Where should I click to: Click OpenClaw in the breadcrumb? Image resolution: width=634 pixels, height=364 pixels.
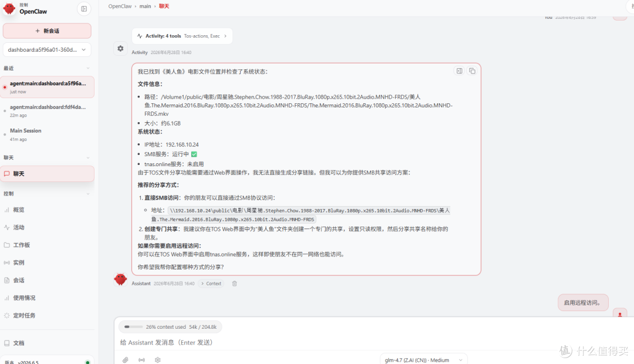(120, 6)
